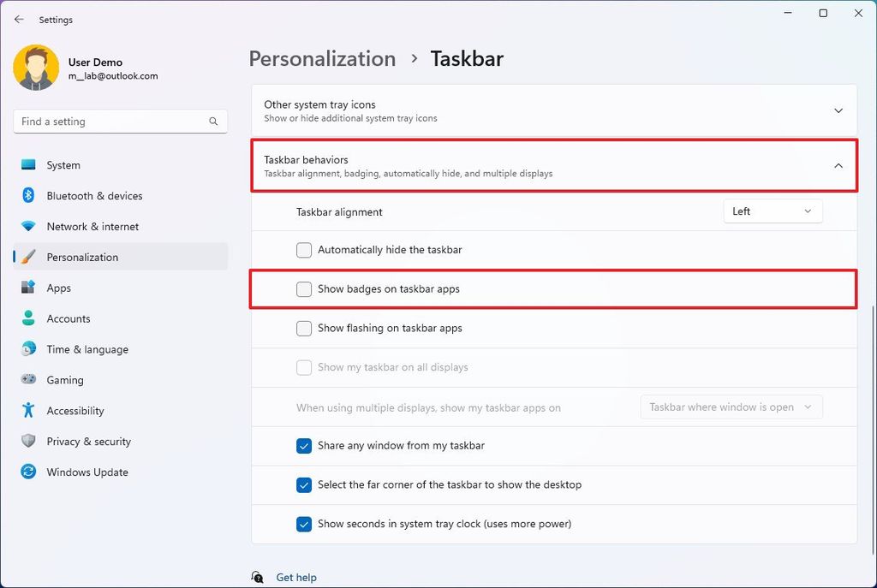Click the Find a setting search box
This screenshot has height=588, width=877.
point(120,121)
